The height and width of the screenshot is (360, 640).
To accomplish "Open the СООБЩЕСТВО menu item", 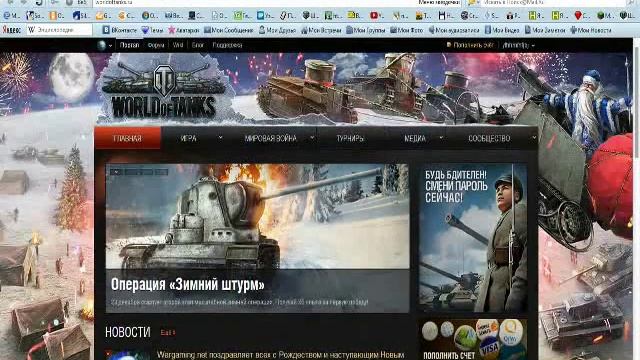I will 489,138.
